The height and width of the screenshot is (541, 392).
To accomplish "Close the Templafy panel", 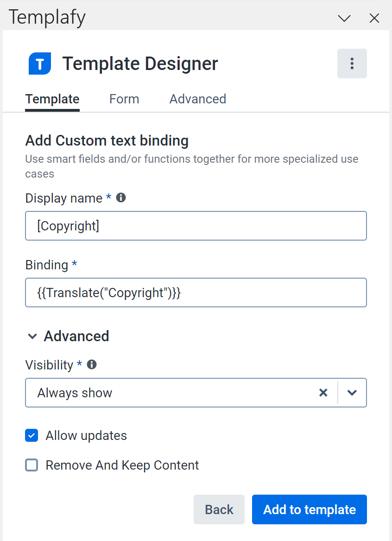I will point(374,19).
